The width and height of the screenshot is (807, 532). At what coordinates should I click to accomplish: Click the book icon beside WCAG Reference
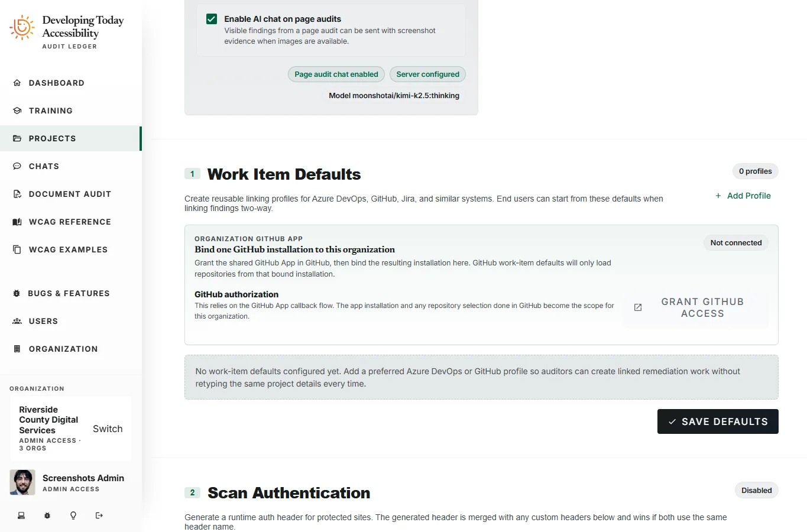click(17, 222)
